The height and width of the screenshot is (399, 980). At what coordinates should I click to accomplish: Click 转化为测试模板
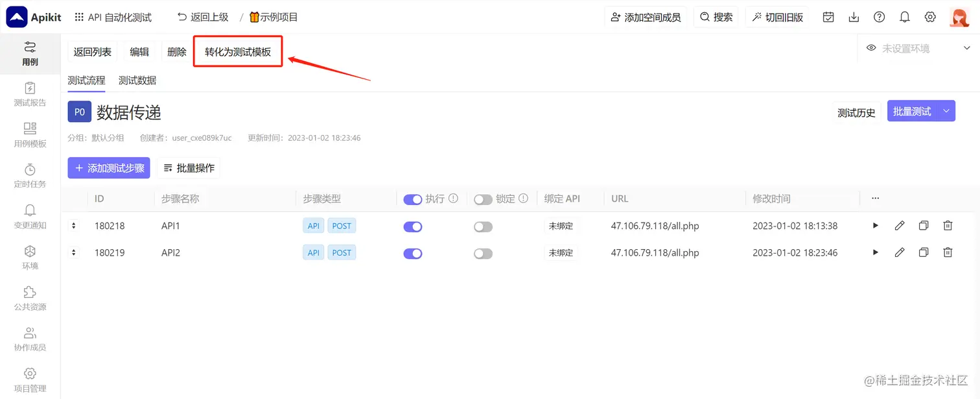238,52
